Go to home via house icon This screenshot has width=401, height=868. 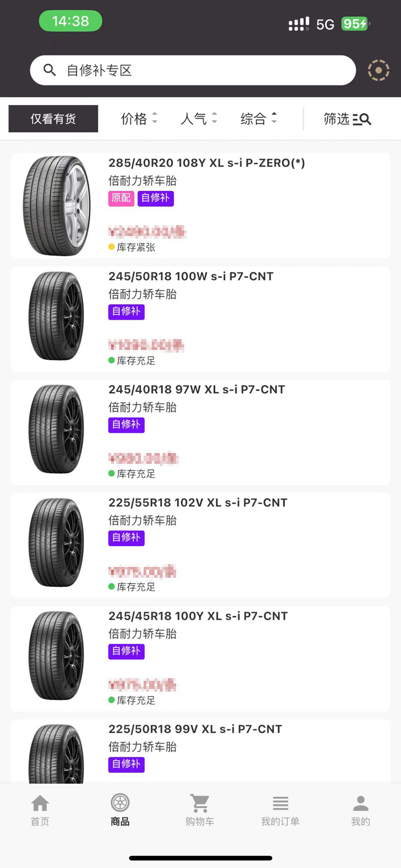(x=40, y=803)
